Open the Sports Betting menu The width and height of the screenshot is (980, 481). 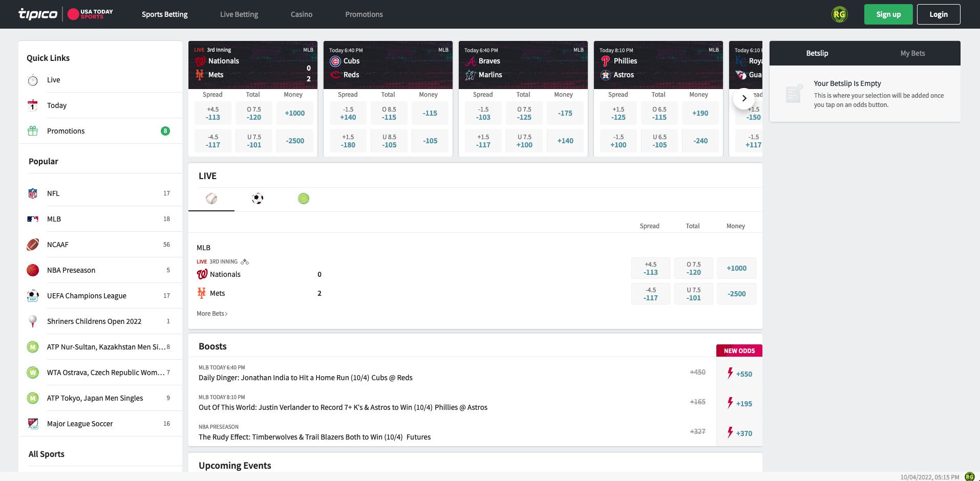[x=164, y=14]
